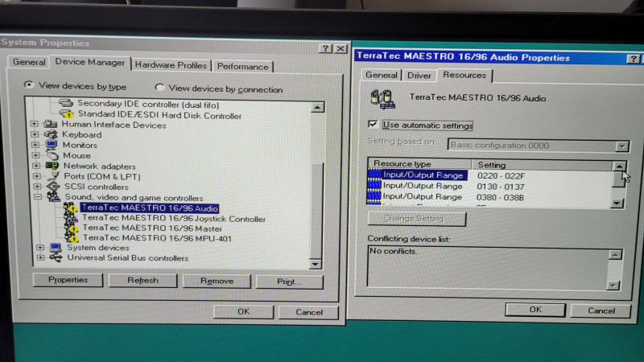
Task: Click the resource icon for range 0220 - 022F
Action: [x=374, y=175]
